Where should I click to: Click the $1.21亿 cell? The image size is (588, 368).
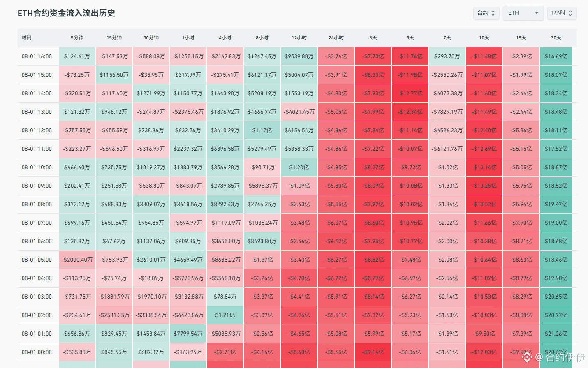point(225,315)
